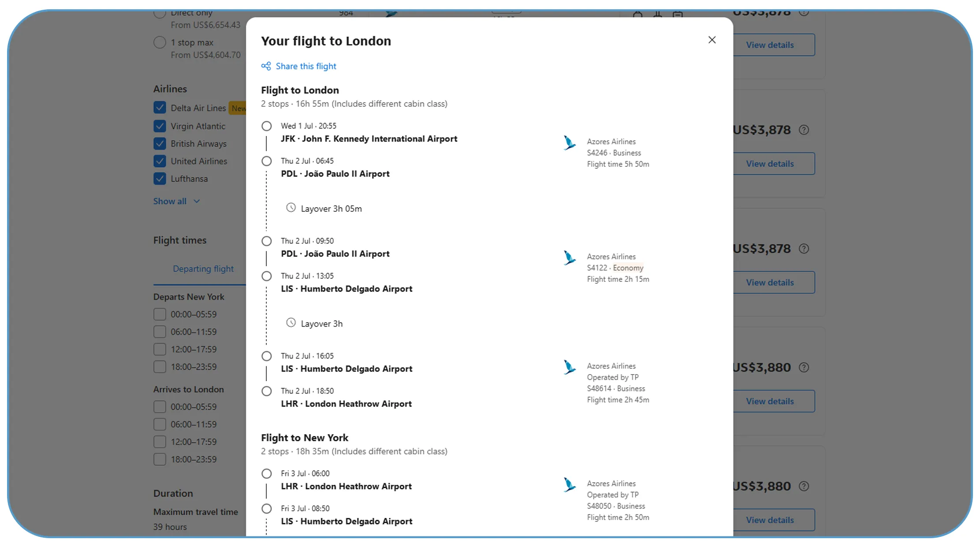
Task: Click the S4246 · Business flight number
Action: coord(614,153)
